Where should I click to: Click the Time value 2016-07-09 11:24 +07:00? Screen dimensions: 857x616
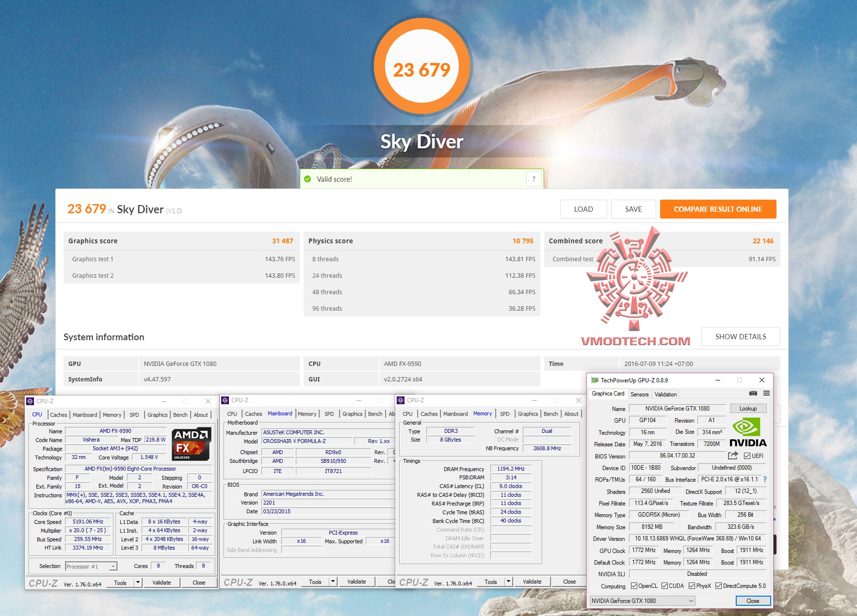point(659,364)
